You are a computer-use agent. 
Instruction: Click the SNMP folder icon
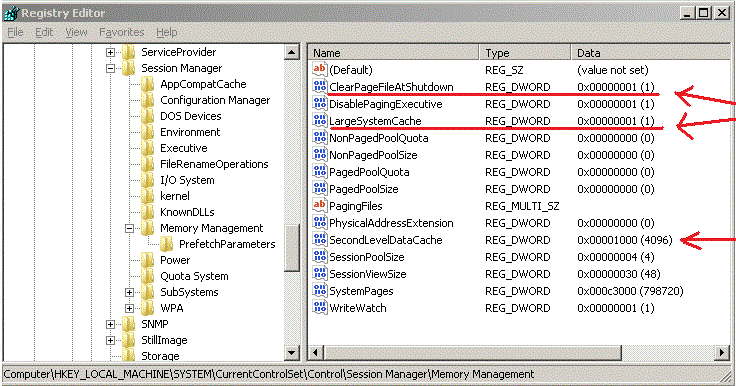click(129, 324)
